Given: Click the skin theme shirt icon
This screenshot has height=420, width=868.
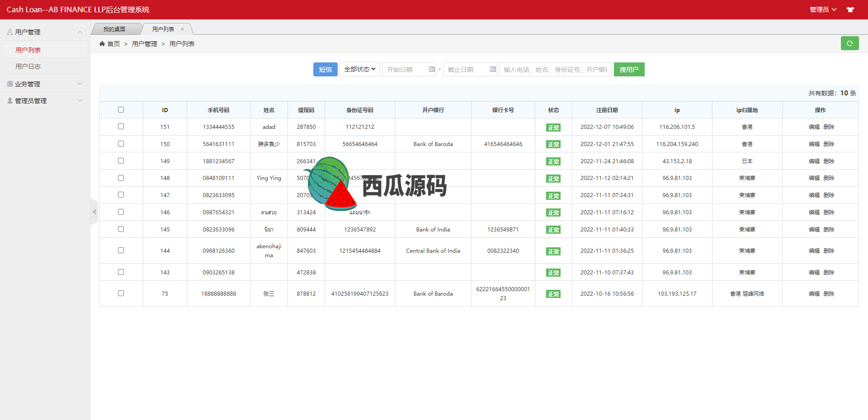Looking at the screenshot, I should coord(850,9).
